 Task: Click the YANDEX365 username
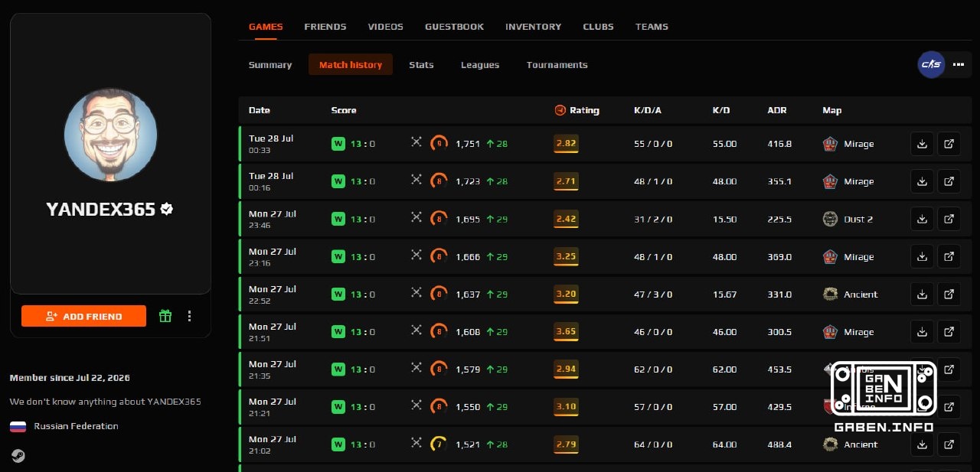[x=101, y=209]
